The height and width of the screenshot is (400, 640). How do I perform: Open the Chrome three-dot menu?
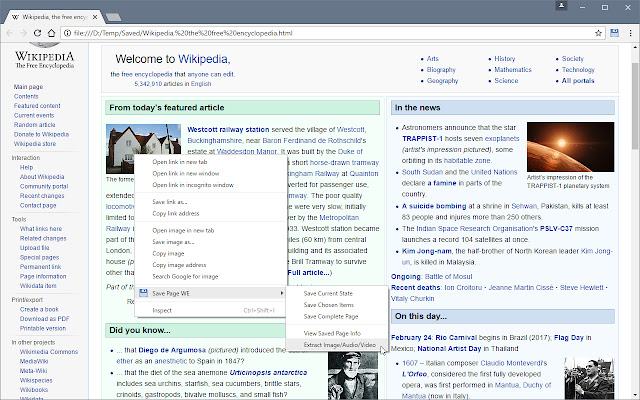coord(629,33)
